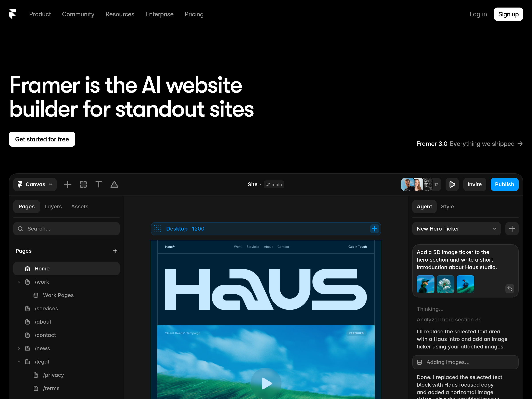The image size is (532, 399).
Task: Open the Pricing page
Action: [194, 14]
